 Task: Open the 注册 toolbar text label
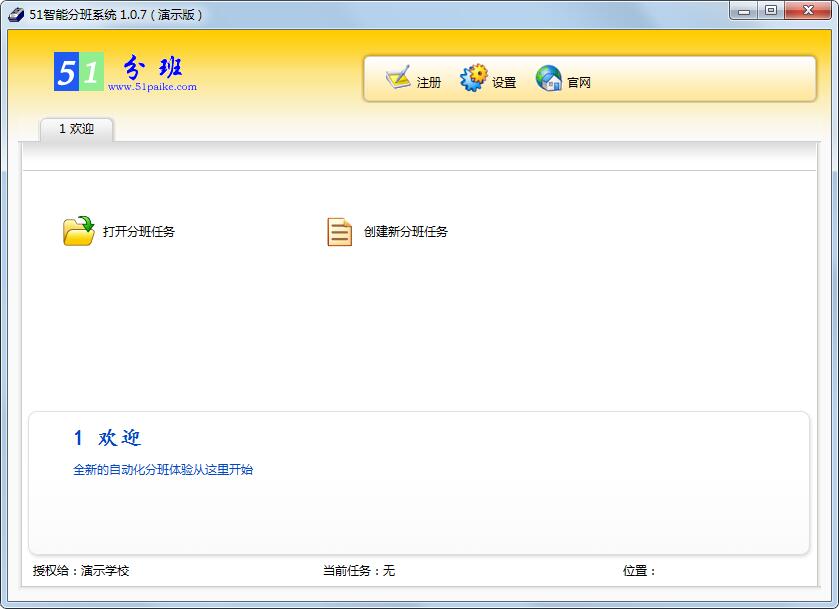coord(428,83)
